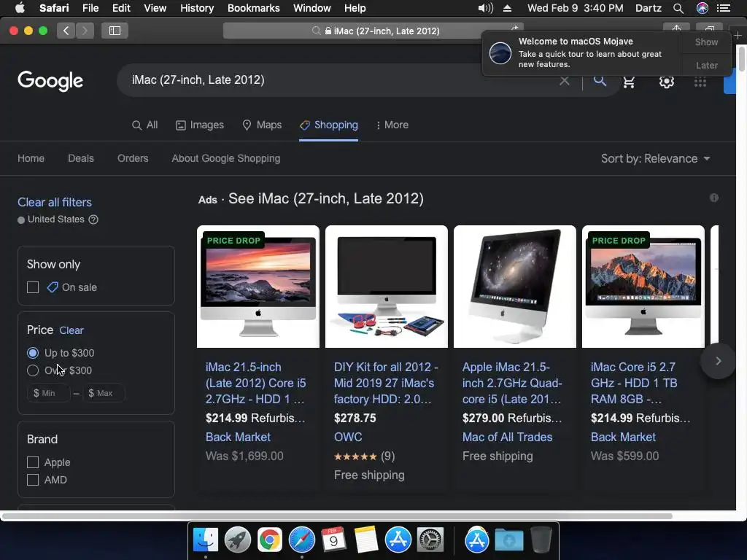This screenshot has height=560, width=747.
Task: Click the horizontal scrollbar at window bottom
Action: (337, 516)
